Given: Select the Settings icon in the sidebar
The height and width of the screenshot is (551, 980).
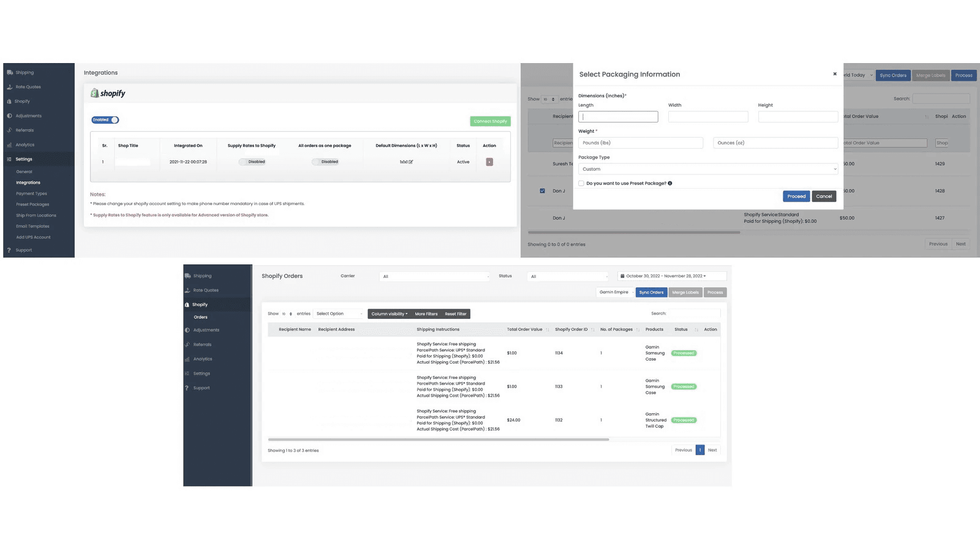Looking at the screenshot, I should tap(9, 159).
